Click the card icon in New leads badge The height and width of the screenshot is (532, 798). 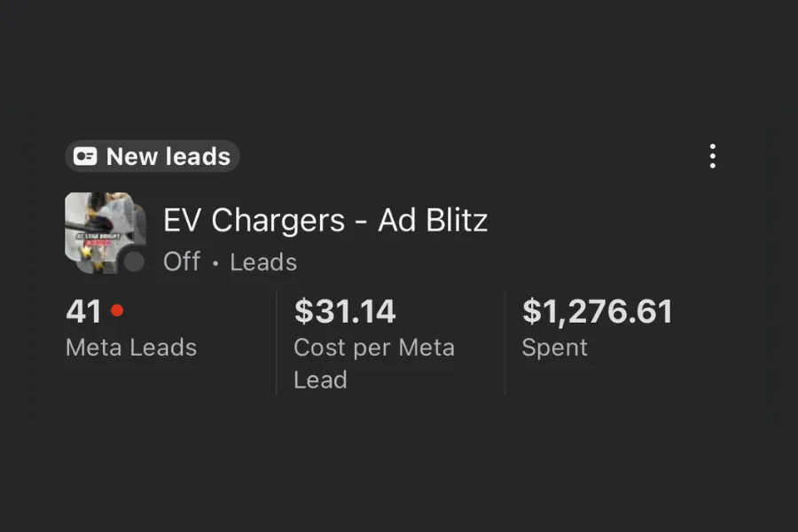click(85, 157)
